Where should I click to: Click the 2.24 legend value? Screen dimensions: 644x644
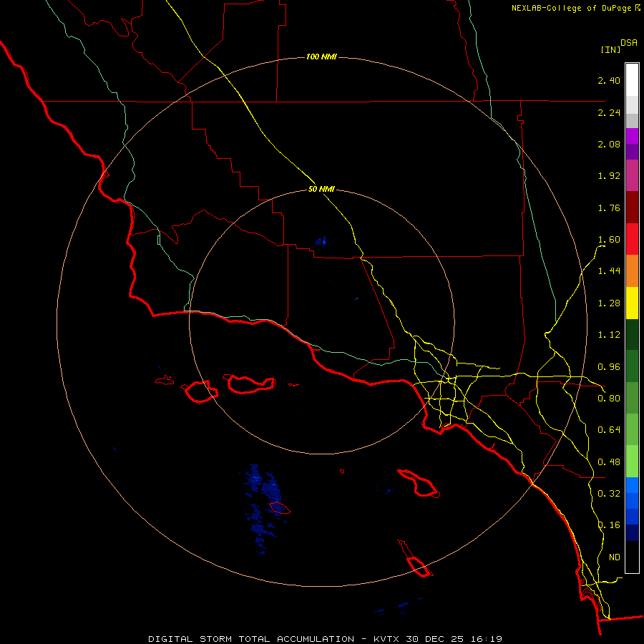coord(609,112)
